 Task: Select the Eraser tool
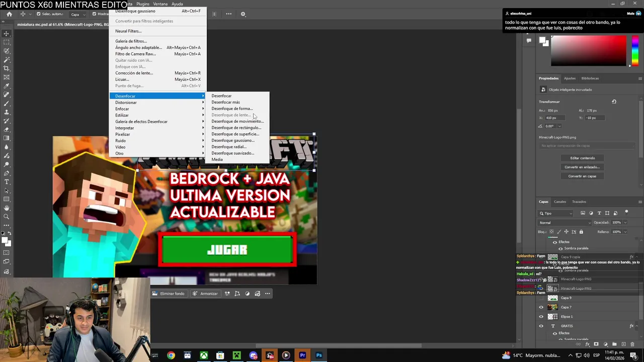[x=7, y=129]
